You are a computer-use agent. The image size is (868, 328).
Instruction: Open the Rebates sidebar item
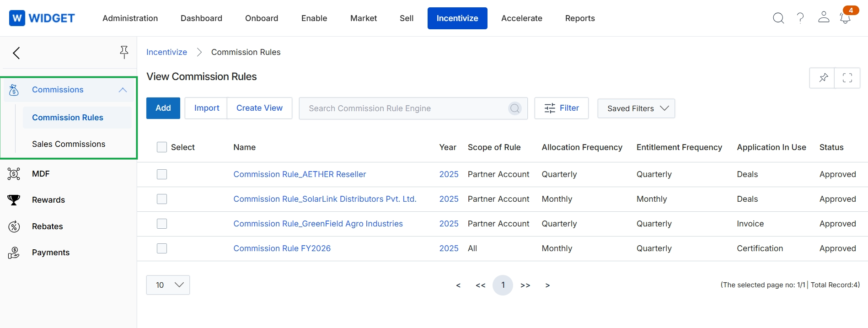48,226
